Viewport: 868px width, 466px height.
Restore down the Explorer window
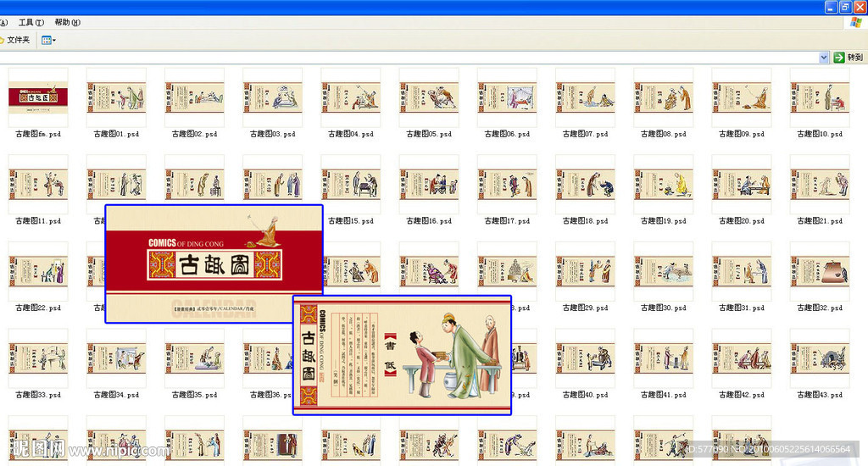[845, 7]
